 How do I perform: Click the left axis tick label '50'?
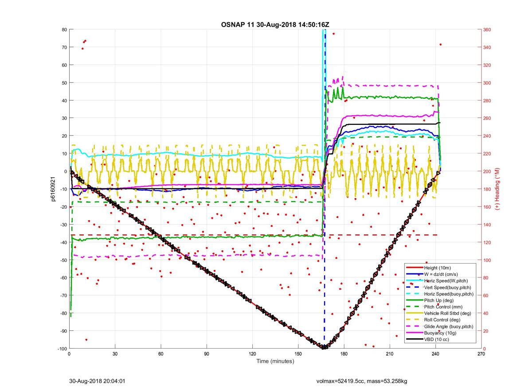(x=64, y=83)
